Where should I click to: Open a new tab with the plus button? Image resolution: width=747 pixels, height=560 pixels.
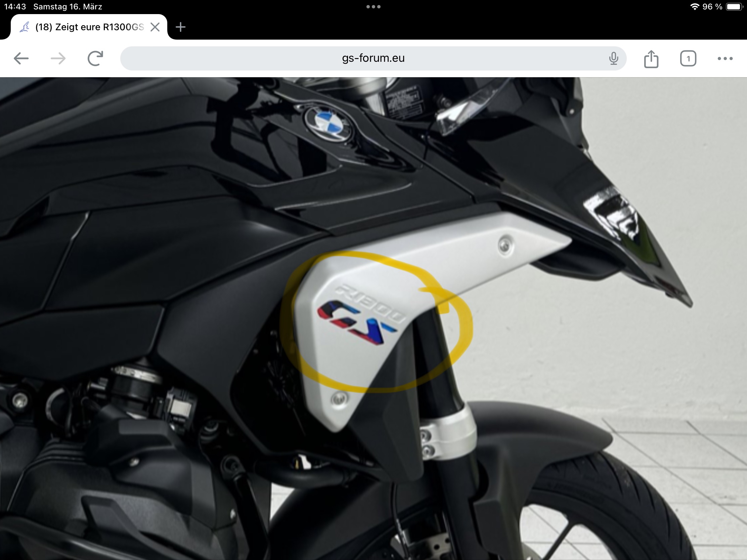coord(181,27)
